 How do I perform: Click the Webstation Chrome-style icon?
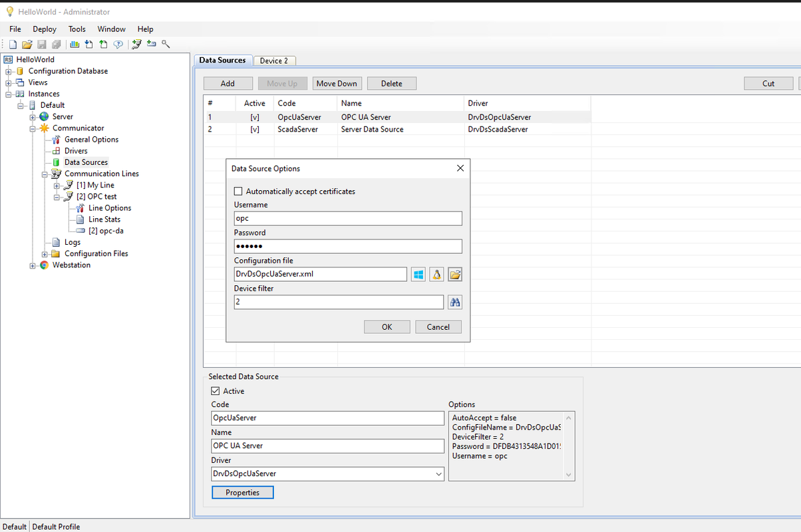point(44,265)
